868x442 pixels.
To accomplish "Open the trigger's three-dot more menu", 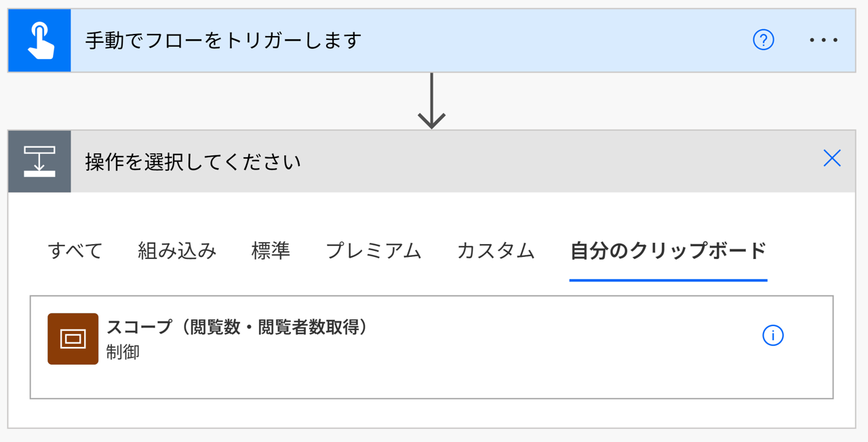I will (x=824, y=40).
